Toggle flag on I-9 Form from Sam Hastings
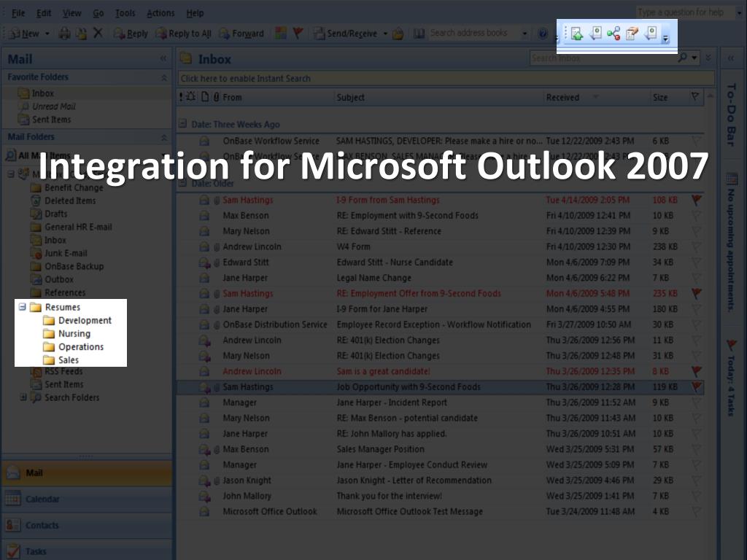Image resolution: width=747 pixels, height=560 pixels. (696, 200)
